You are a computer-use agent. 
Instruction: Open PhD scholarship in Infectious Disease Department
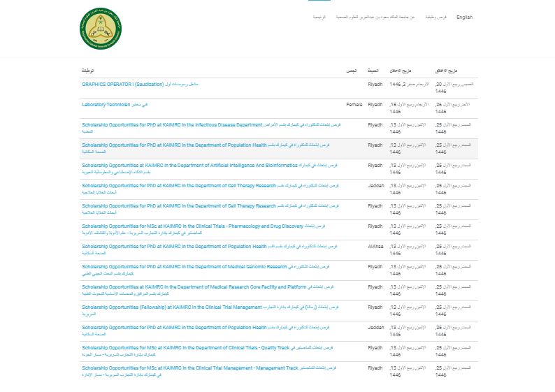(x=172, y=124)
